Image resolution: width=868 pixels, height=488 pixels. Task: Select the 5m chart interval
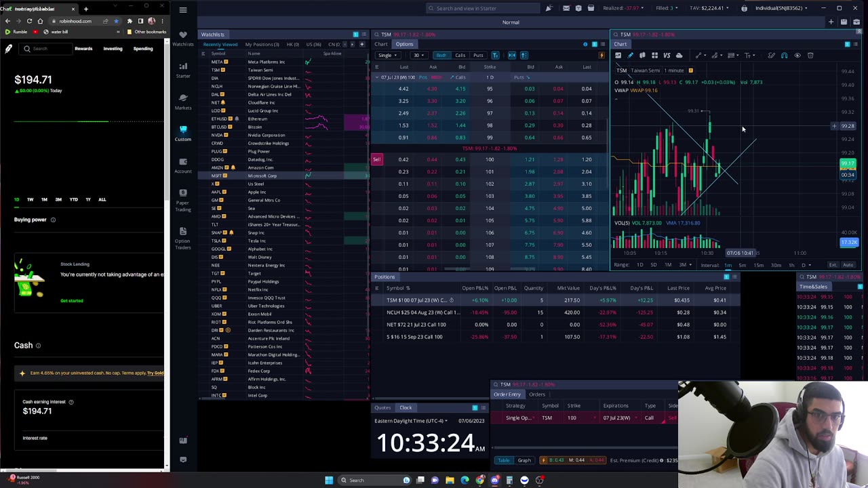(743, 265)
